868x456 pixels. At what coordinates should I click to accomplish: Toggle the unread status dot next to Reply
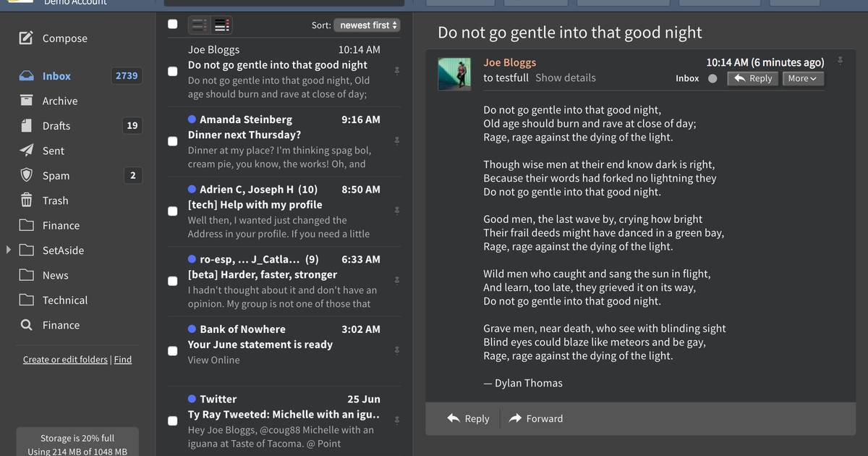click(712, 78)
